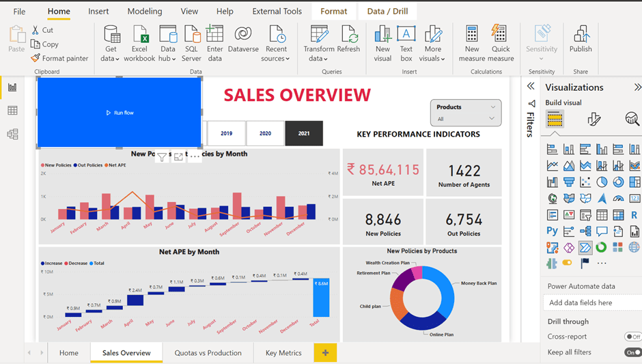Viewport: 642px width, 364px height.
Task: Open the Products slicer dropdown
Action: (492, 119)
